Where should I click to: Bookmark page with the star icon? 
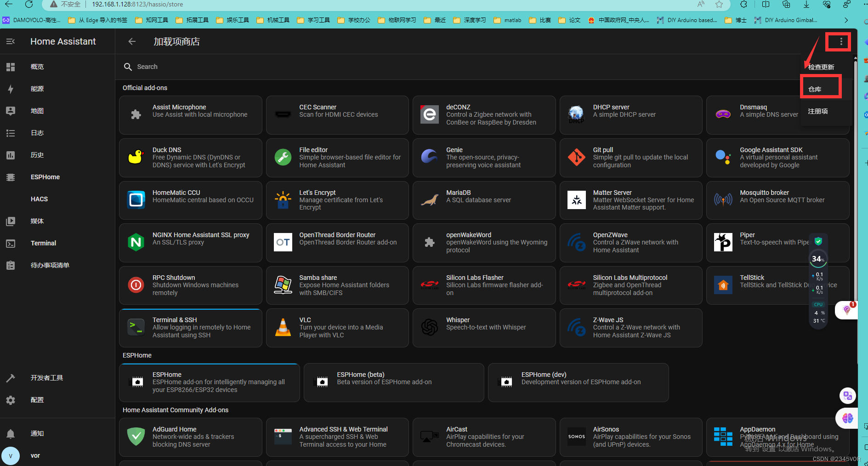pyautogui.click(x=719, y=4)
